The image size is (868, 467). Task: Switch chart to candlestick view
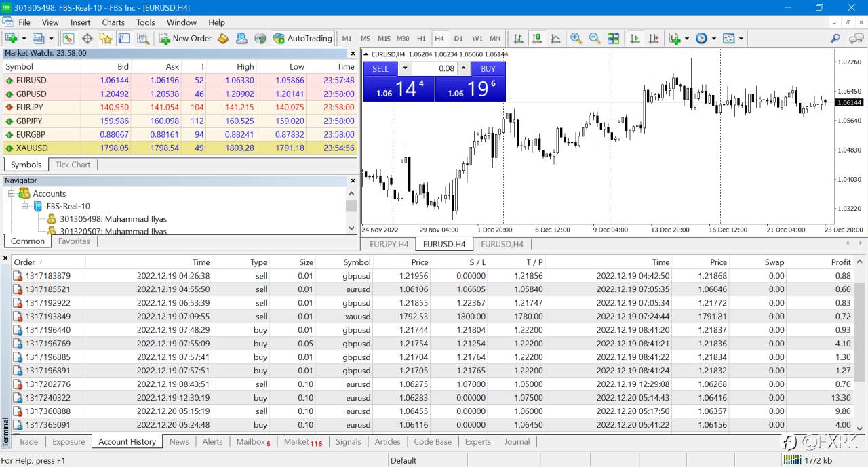coord(537,39)
